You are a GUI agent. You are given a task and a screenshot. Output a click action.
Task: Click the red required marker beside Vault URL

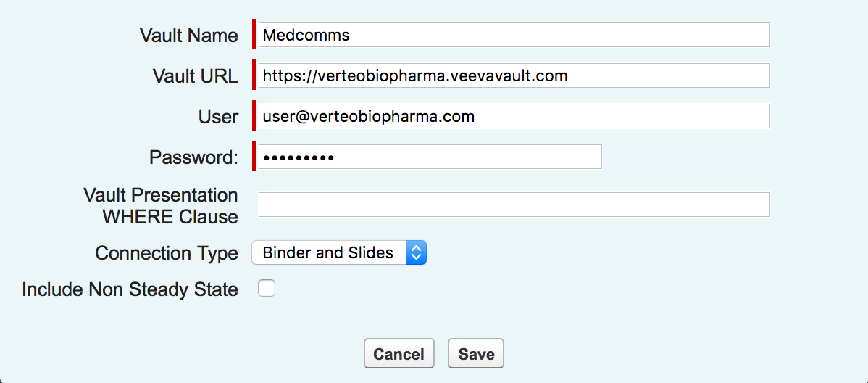tap(254, 75)
